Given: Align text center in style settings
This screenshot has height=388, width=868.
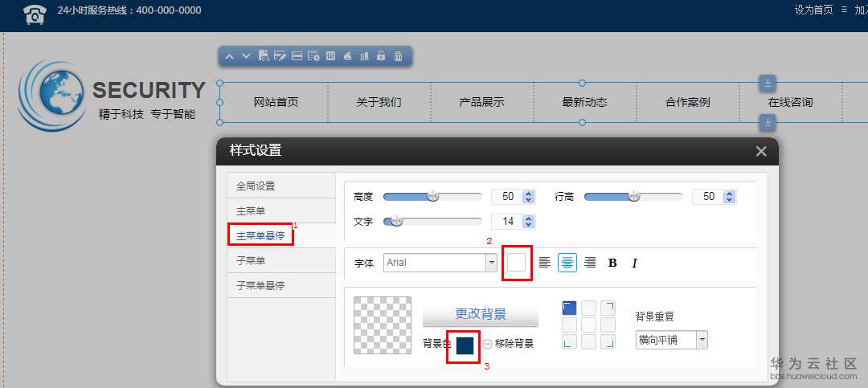Looking at the screenshot, I should click(x=567, y=263).
